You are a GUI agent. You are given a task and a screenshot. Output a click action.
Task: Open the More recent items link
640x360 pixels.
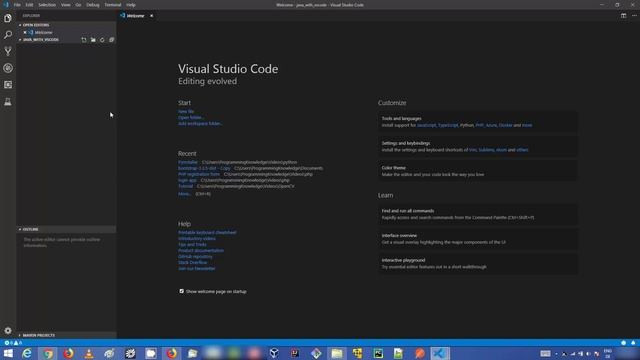coord(184,194)
